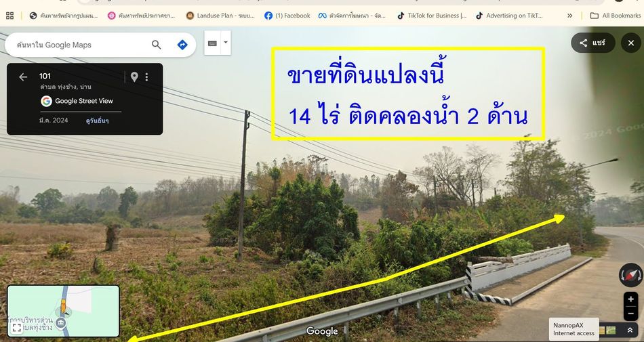
Task: Open the Landuse Plan bookmark
Action: click(220, 16)
